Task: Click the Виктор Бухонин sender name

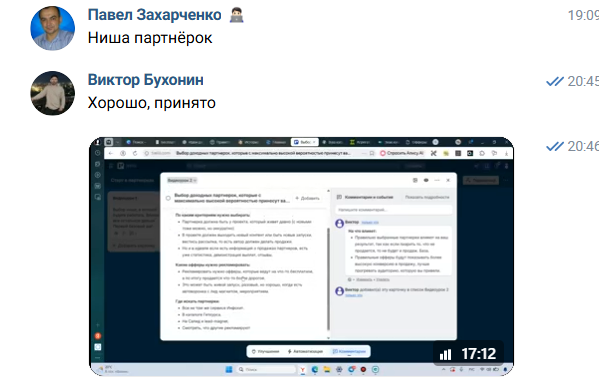Action: tap(146, 80)
